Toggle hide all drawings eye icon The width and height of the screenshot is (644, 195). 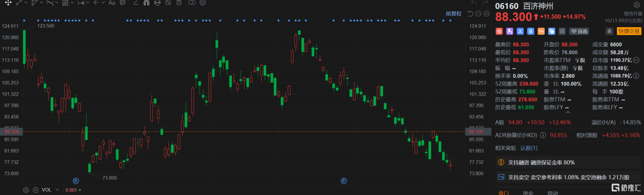click(x=168, y=3)
